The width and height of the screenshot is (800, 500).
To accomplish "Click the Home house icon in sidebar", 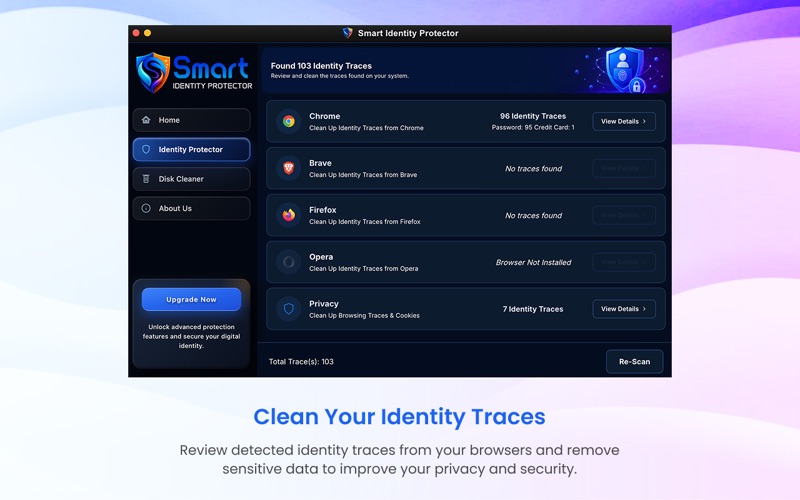I will tap(146, 120).
